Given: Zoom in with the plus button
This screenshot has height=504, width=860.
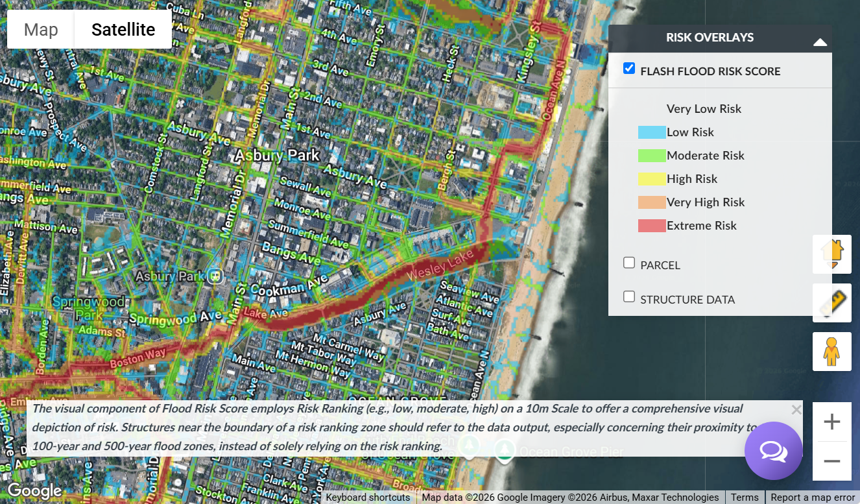Looking at the screenshot, I should (832, 422).
